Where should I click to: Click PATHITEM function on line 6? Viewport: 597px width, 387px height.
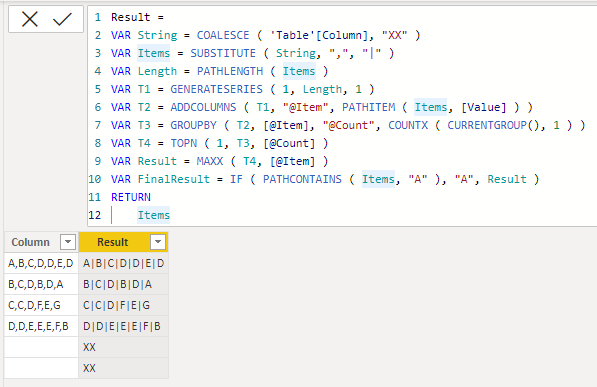coord(369,107)
